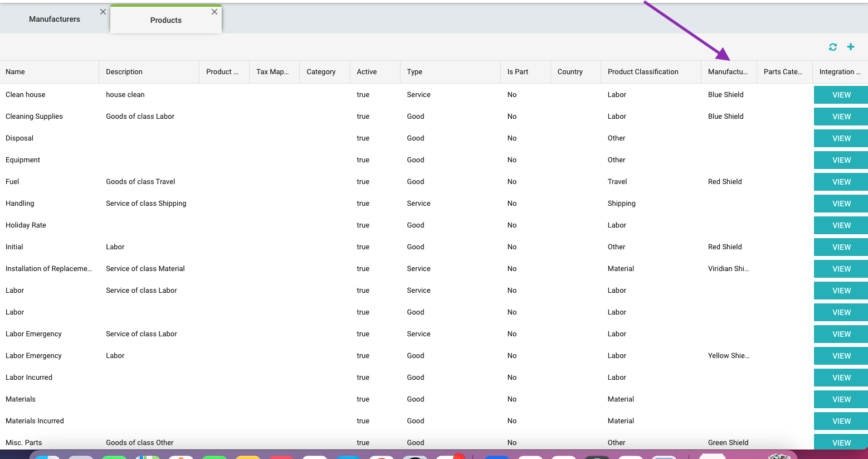The image size is (868, 459).
Task: Sort table by Type column header
Action: 415,72
